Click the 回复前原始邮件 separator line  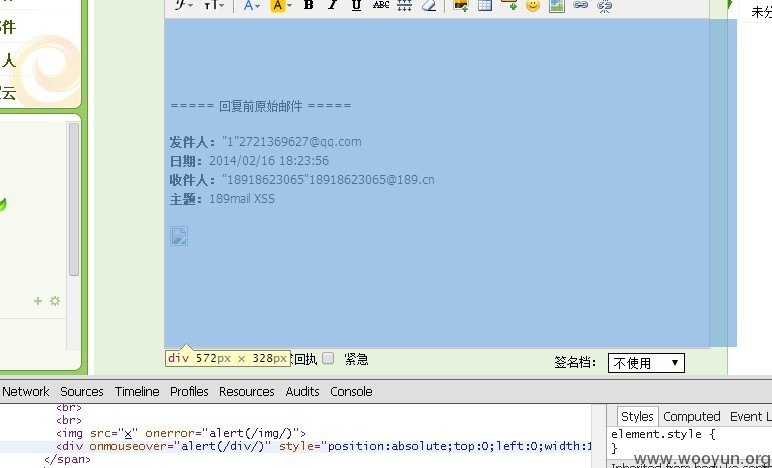tap(260, 106)
